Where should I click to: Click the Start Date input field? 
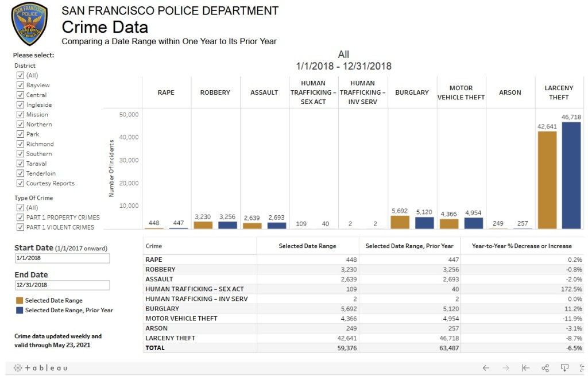click(x=62, y=259)
